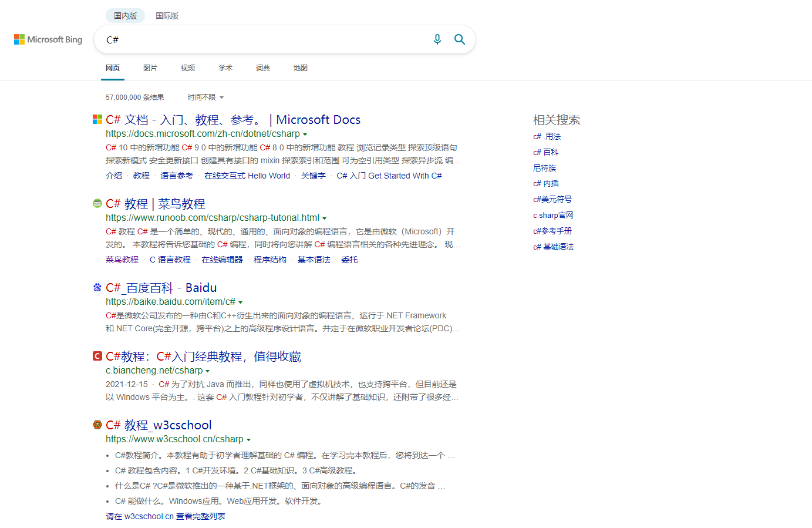The width and height of the screenshot is (812, 528).
Task: Click the 57,000,000 条结果 count text
Action: coord(135,97)
